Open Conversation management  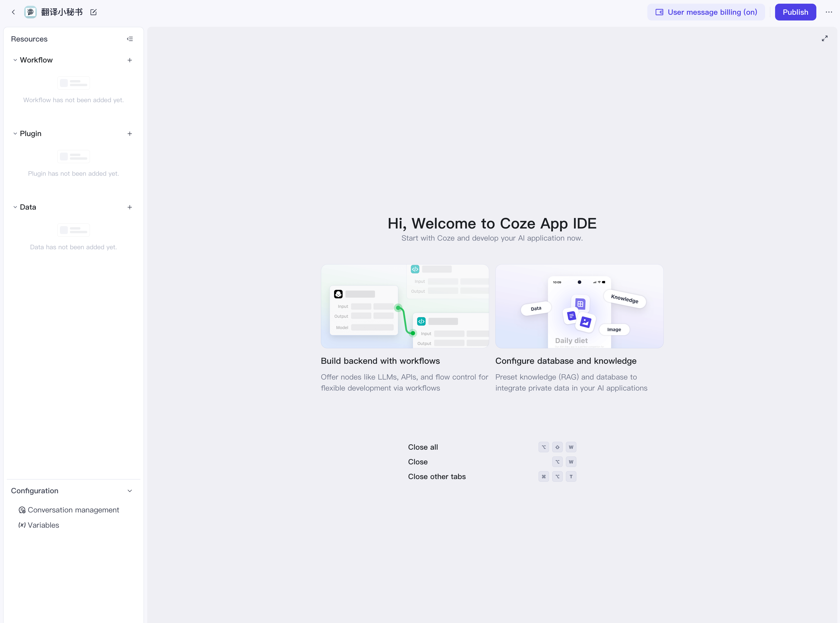(x=73, y=510)
